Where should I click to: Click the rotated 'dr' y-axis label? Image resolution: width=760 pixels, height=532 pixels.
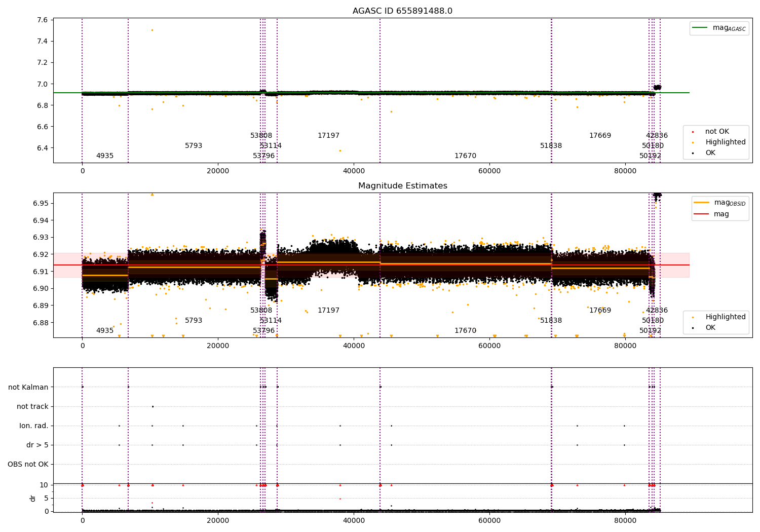click(33, 498)
